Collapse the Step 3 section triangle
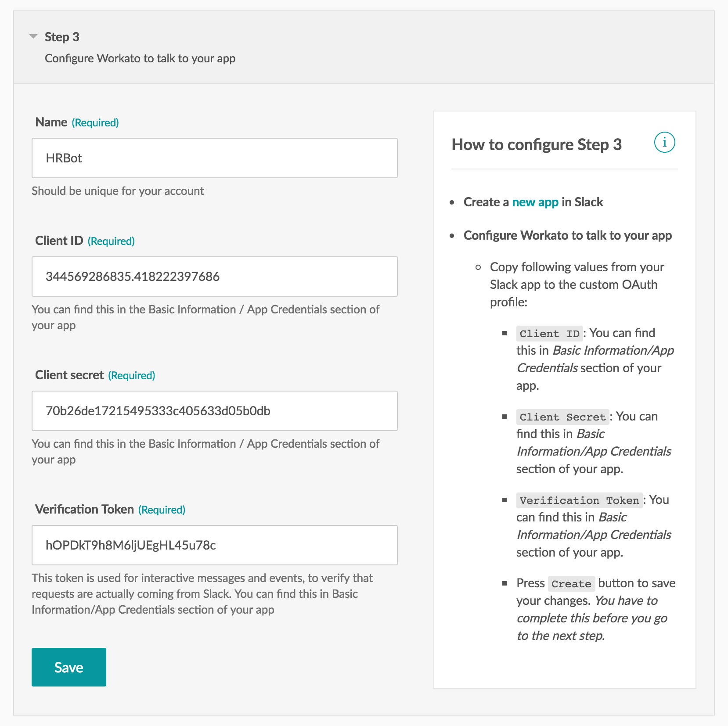 (x=33, y=36)
